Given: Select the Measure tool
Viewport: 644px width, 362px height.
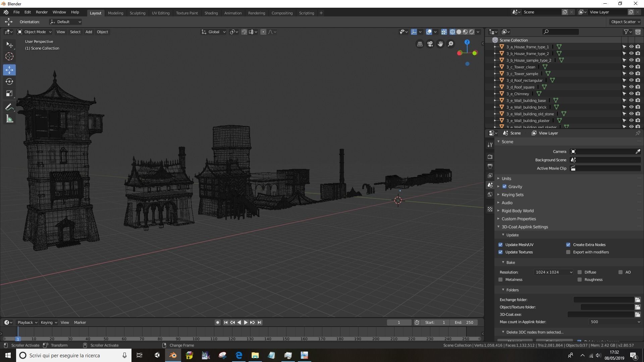Looking at the screenshot, I should click(x=9, y=119).
